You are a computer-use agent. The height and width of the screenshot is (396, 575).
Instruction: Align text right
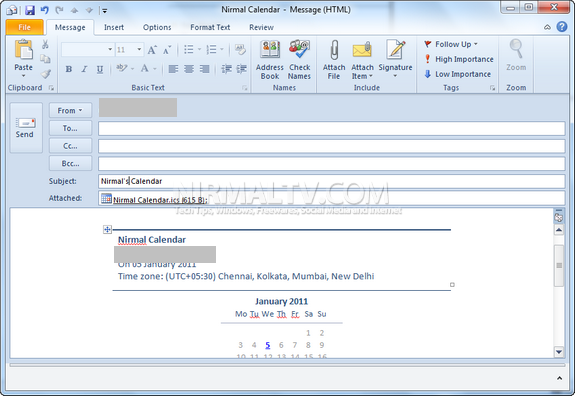pyautogui.click(x=205, y=69)
